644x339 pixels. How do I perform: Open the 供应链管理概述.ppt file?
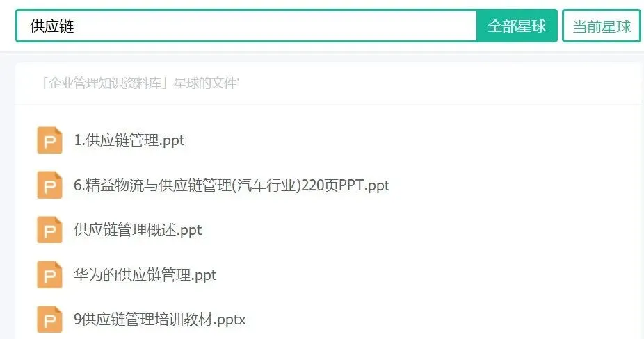point(138,230)
